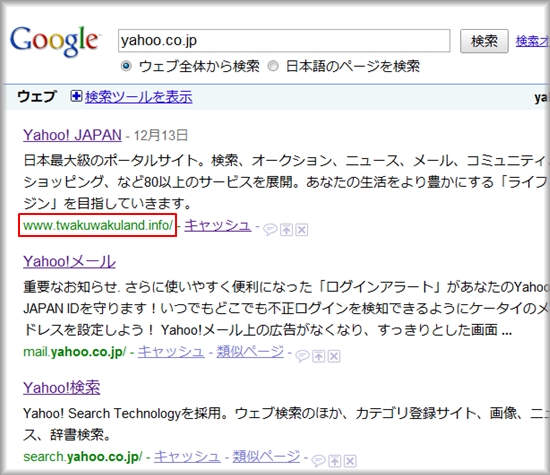The image size is (550, 475).
Task: Click promote arrow icon on search.yahoo.co.jp result
Action: coord(335,461)
